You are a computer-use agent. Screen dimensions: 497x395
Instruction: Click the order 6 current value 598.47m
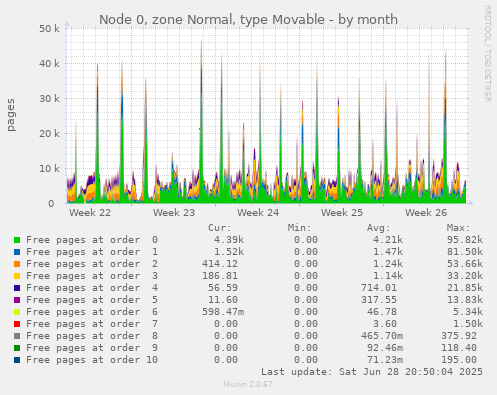click(223, 312)
